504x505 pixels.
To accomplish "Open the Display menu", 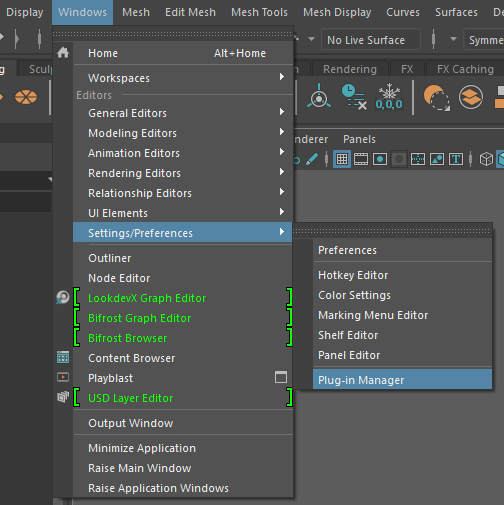I will (25, 12).
